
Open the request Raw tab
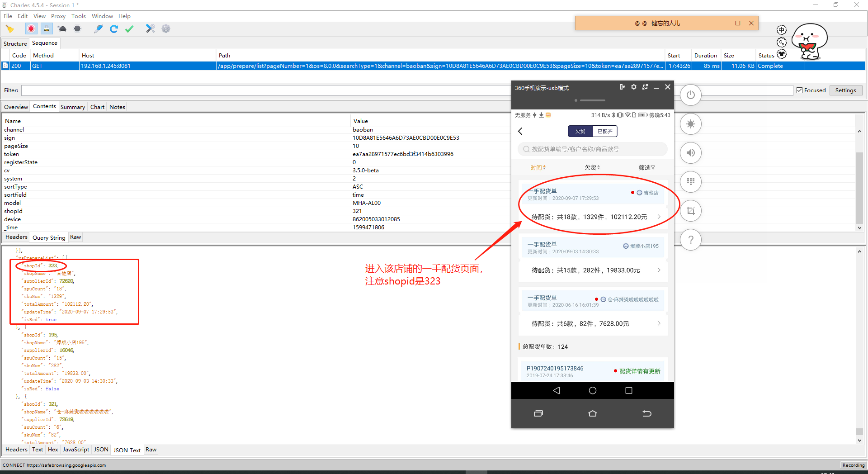[x=75, y=237]
